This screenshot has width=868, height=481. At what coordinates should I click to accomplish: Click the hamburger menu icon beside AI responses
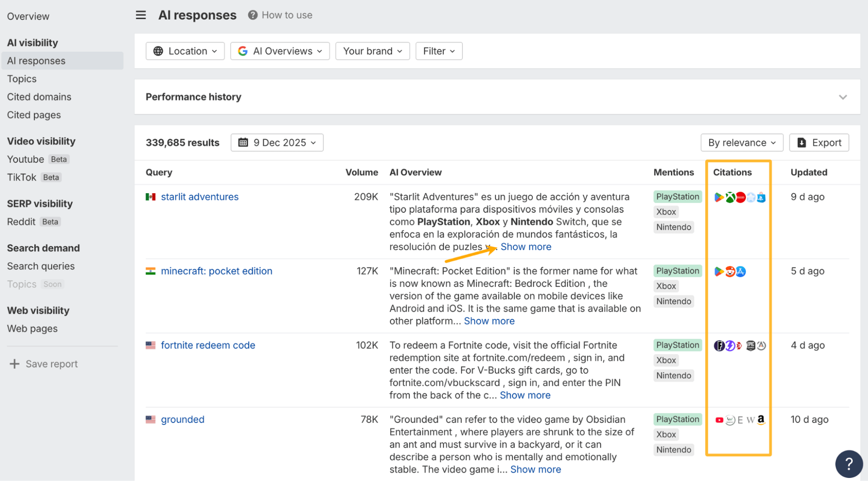point(141,15)
